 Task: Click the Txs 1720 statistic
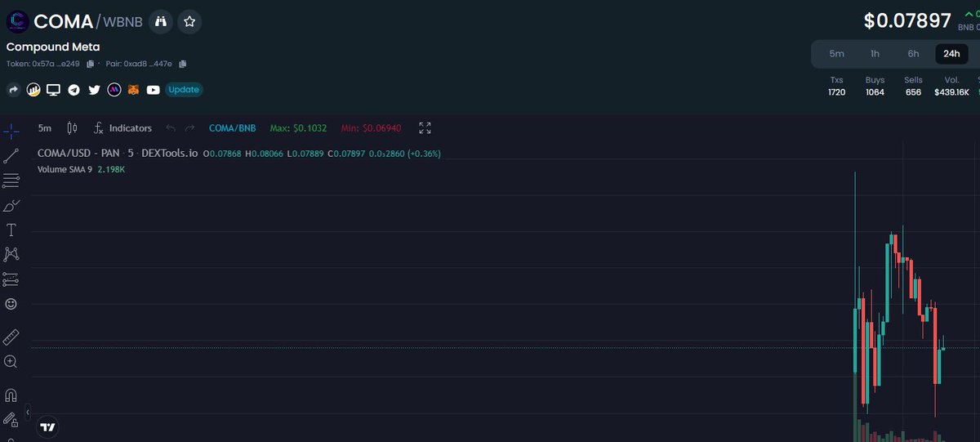[x=837, y=87]
